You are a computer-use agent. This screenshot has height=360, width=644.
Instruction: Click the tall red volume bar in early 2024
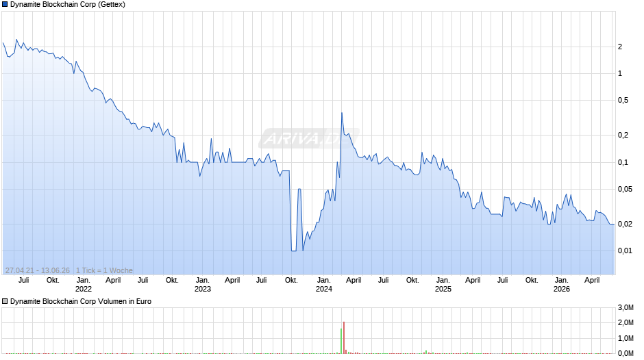click(344, 337)
